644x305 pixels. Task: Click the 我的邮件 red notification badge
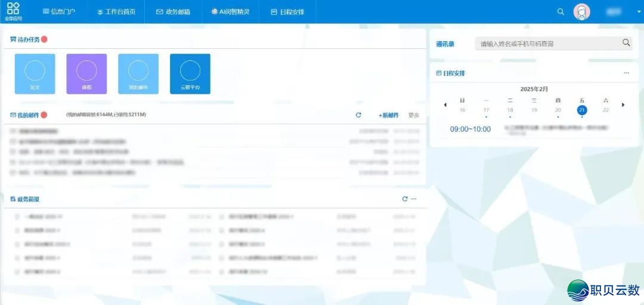click(x=44, y=115)
